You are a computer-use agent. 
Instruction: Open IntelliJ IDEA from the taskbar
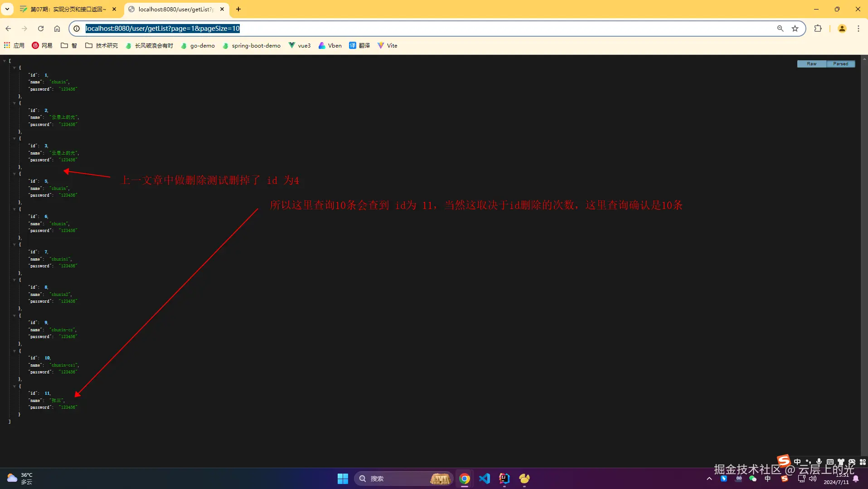pos(504,479)
